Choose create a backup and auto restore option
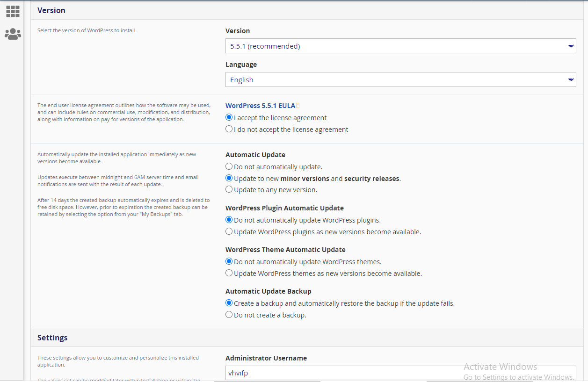This screenshot has width=588, height=382. click(x=229, y=303)
